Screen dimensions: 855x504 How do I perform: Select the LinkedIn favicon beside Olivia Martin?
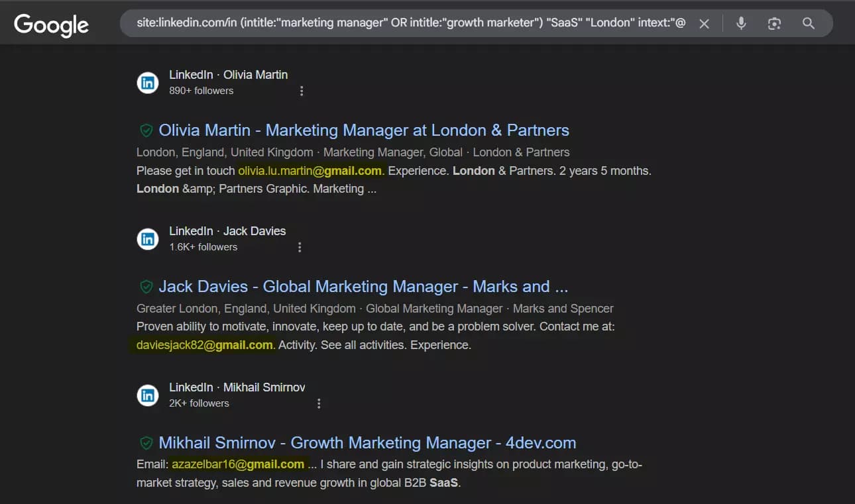147,82
